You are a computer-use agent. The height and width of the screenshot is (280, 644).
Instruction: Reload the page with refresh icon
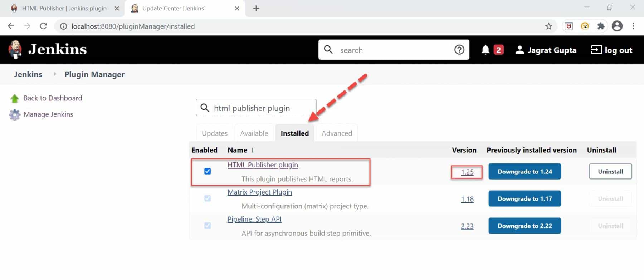point(43,26)
